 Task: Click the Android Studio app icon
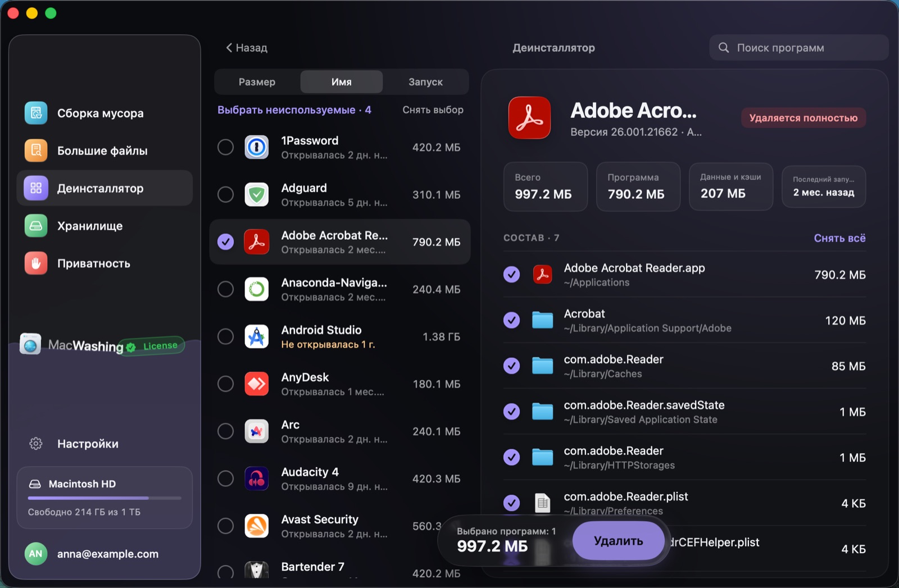click(257, 336)
